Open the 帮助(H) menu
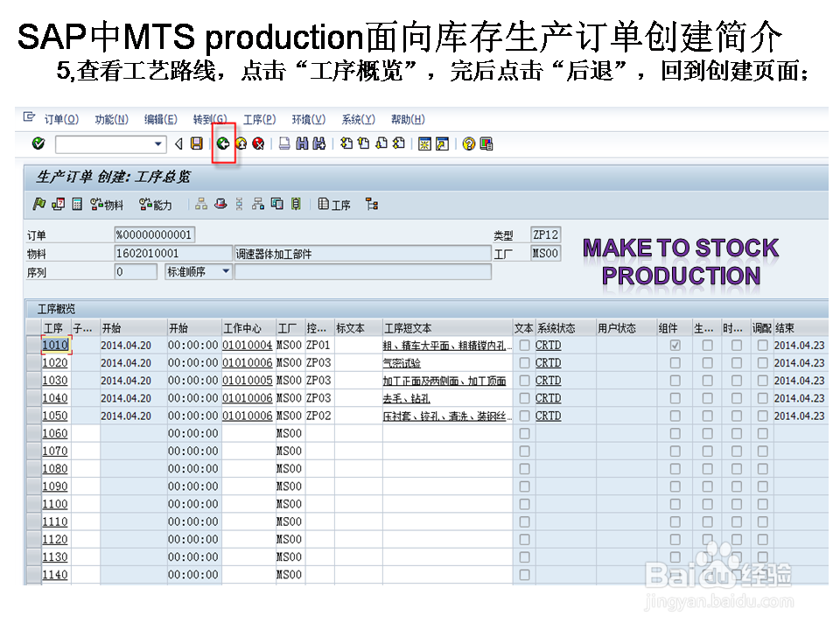The width and height of the screenshot is (840, 630). [x=409, y=119]
